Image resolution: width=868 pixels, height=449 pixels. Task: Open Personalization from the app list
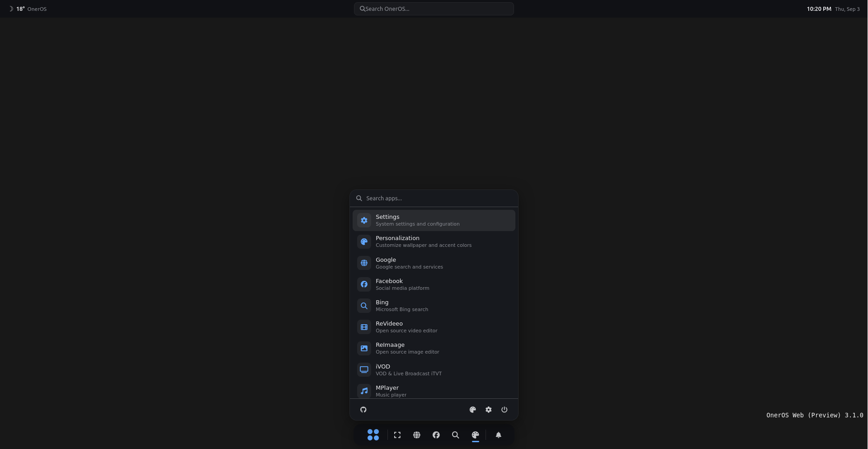point(434,241)
